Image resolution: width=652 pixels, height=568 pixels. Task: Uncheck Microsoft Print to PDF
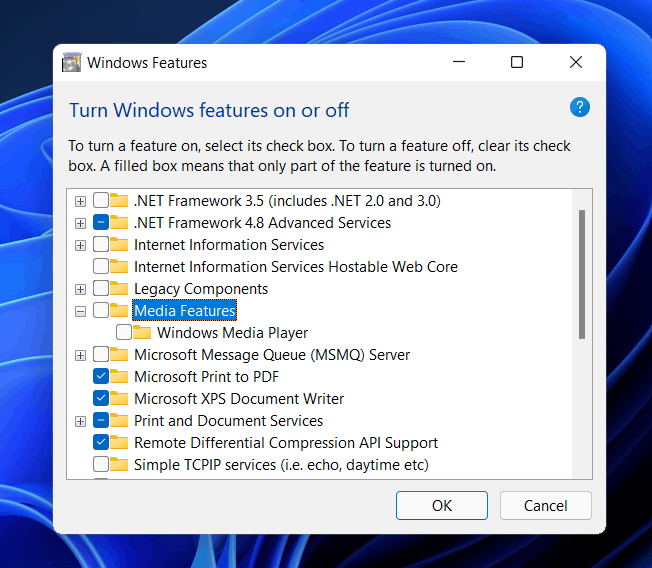pos(101,377)
